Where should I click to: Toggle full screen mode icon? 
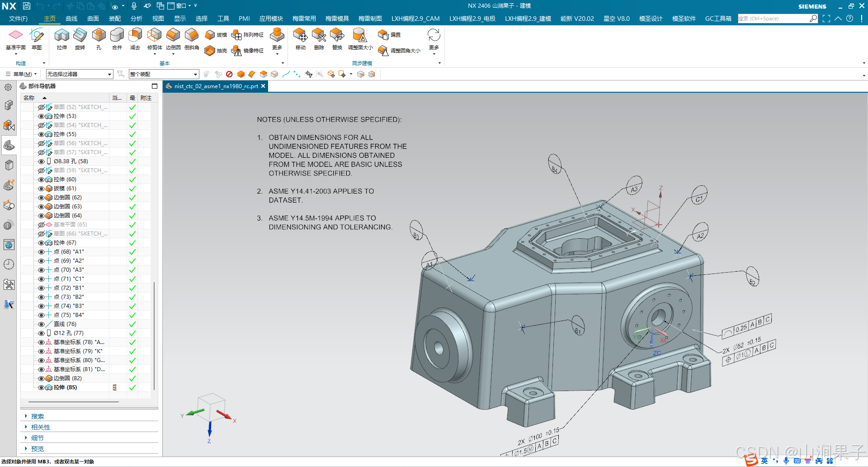(826, 19)
